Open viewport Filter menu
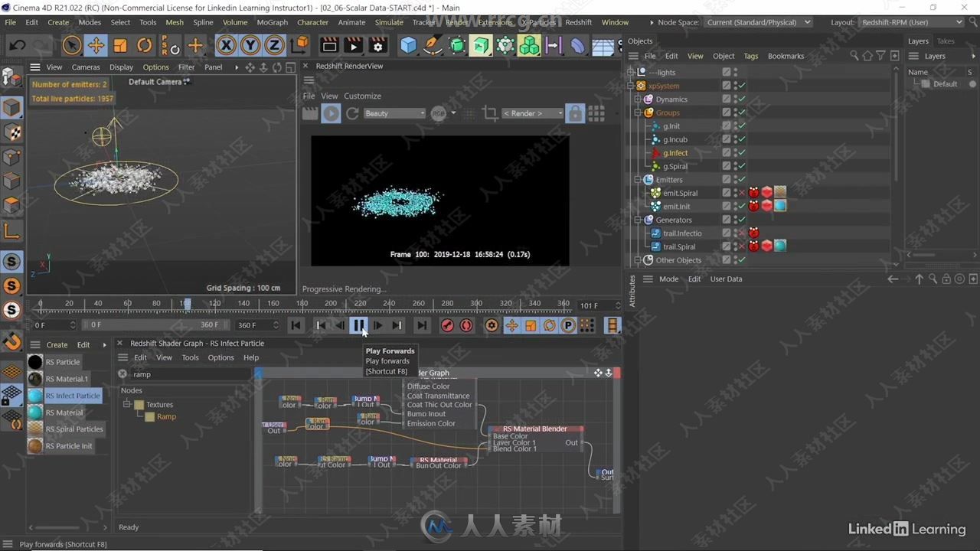The width and height of the screenshot is (980, 551). [x=187, y=67]
